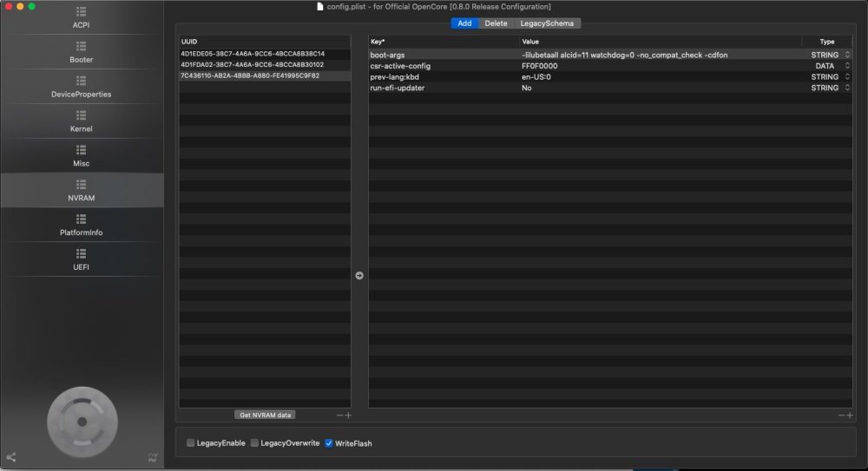This screenshot has height=471, width=868.
Task: Select UUID 4D1EDE05-38C7-4A6A-9CC6-4BCCA8B38C14
Action: (x=265, y=54)
